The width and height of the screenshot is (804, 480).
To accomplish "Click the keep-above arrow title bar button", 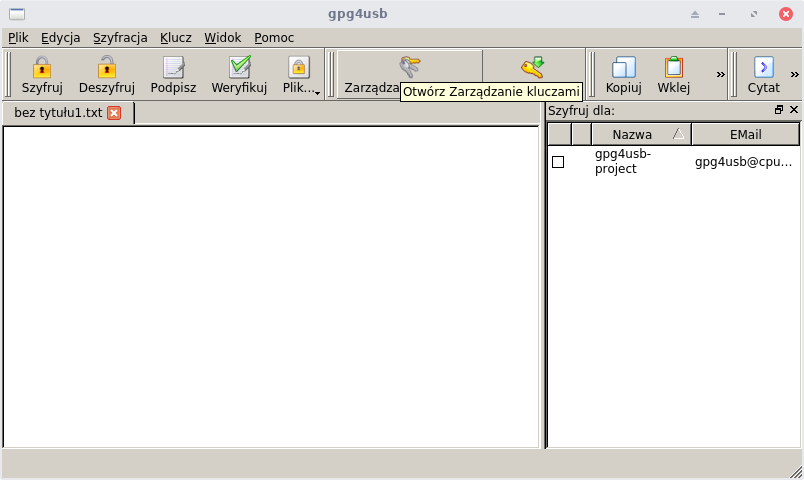I will click(x=695, y=14).
